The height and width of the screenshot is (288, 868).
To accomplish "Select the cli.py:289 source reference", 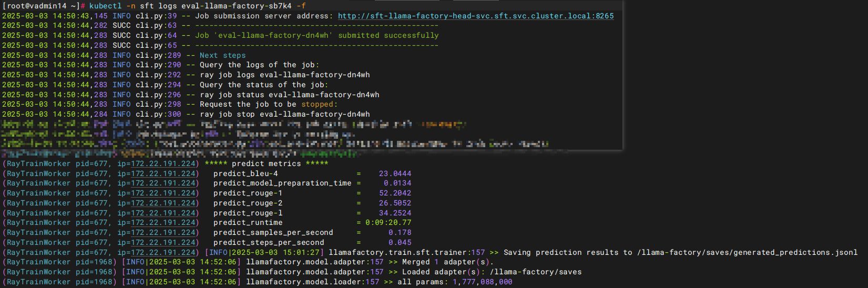I will [x=158, y=55].
